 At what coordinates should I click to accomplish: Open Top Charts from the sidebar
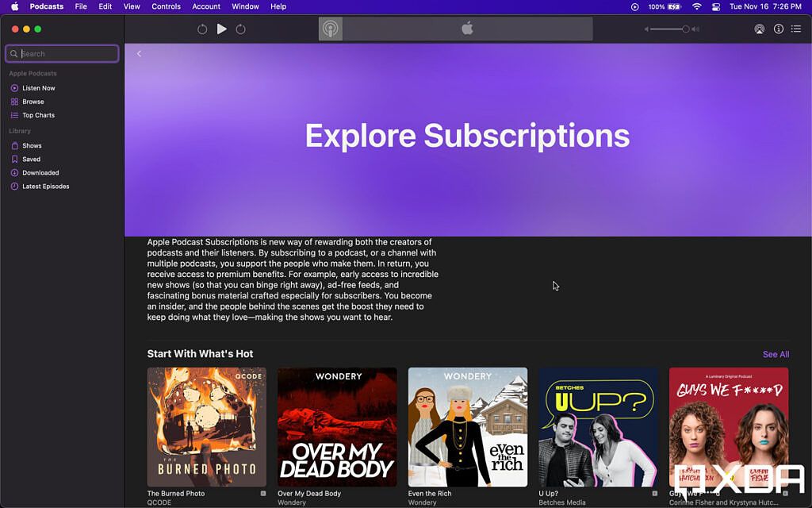[38, 115]
